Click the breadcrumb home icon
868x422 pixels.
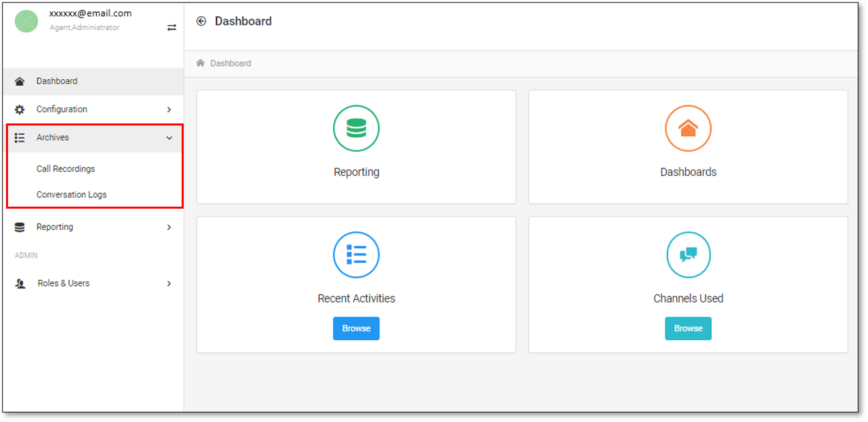pyautogui.click(x=200, y=63)
